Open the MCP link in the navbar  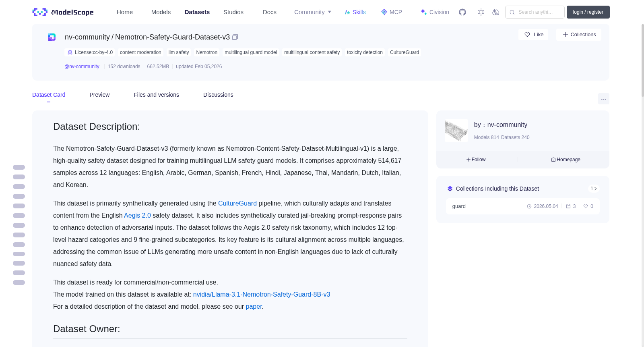(391, 12)
